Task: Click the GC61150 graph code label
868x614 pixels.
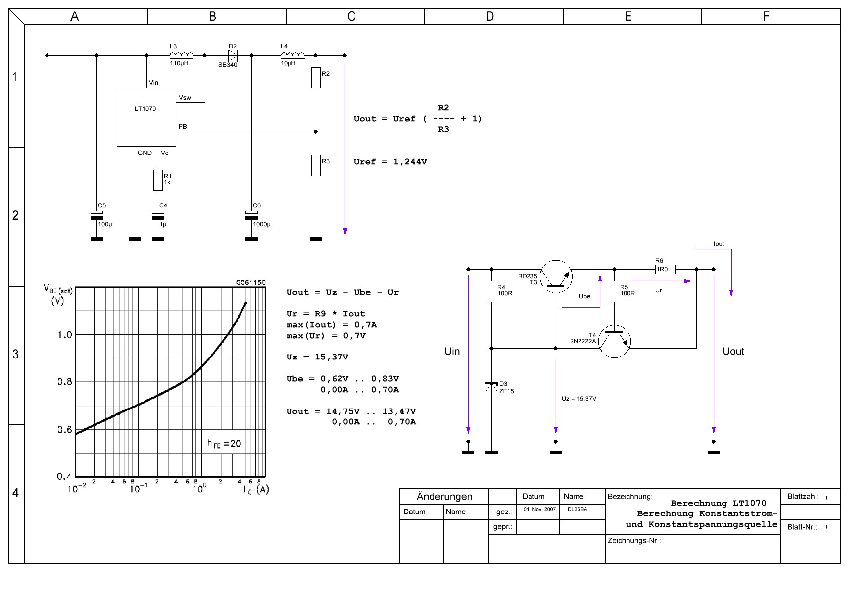Action: (x=250, y=282)
